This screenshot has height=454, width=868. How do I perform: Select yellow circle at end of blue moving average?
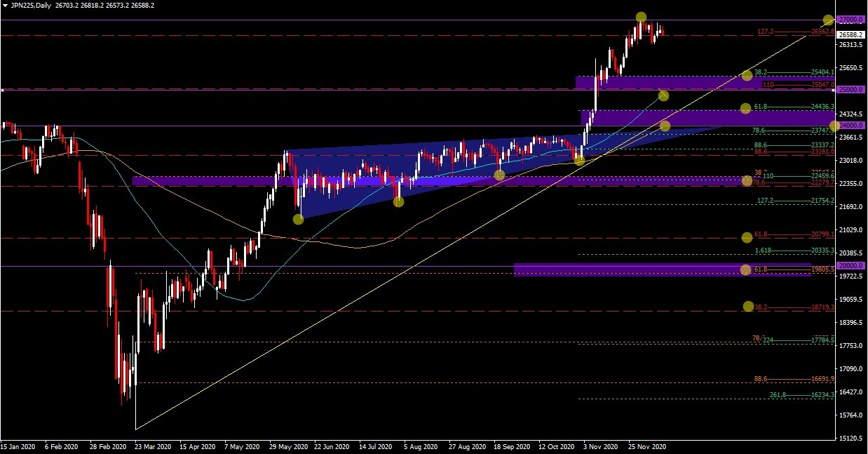click(663, 95)
